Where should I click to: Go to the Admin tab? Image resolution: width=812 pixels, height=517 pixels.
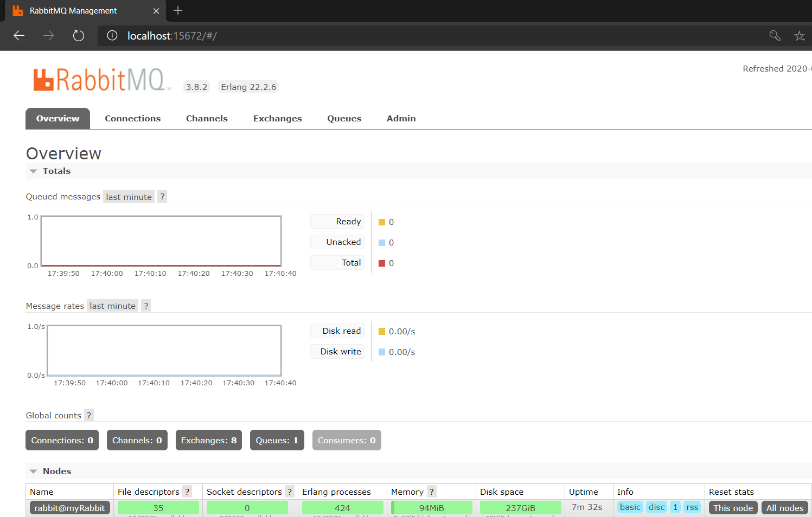[x=401, y=119]
